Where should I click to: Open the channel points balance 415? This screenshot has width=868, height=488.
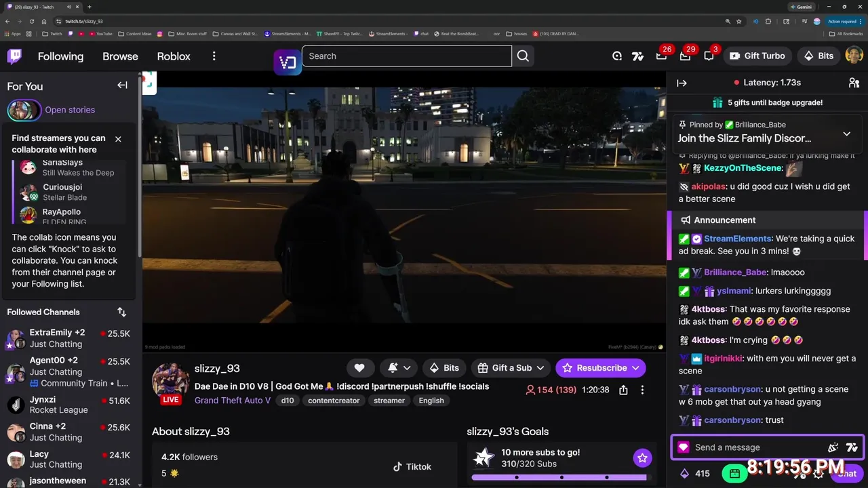pos(695,474)
